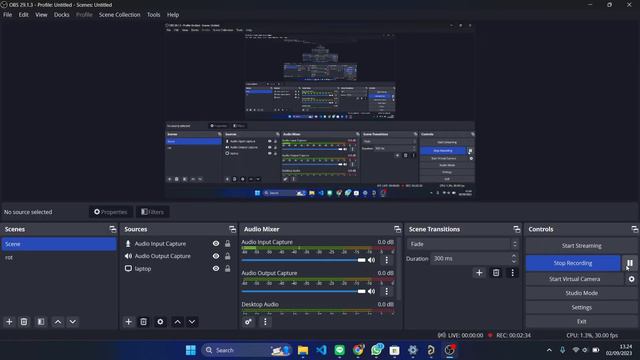Image resolution: width=640 pixels, height=360 pixels.
Task: Mute Audio Input Capture speaker icon
Action: pyautogui.click(x=371, y=260)
